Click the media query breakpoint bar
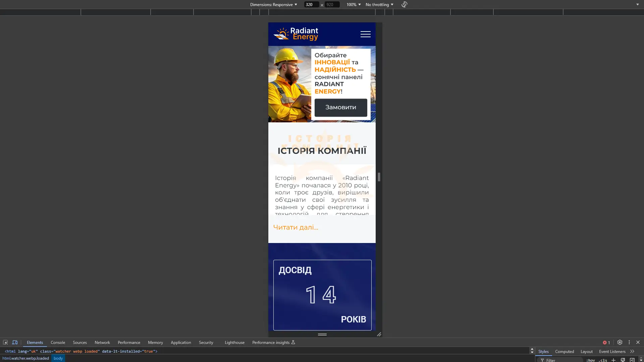 pos(322,12)
